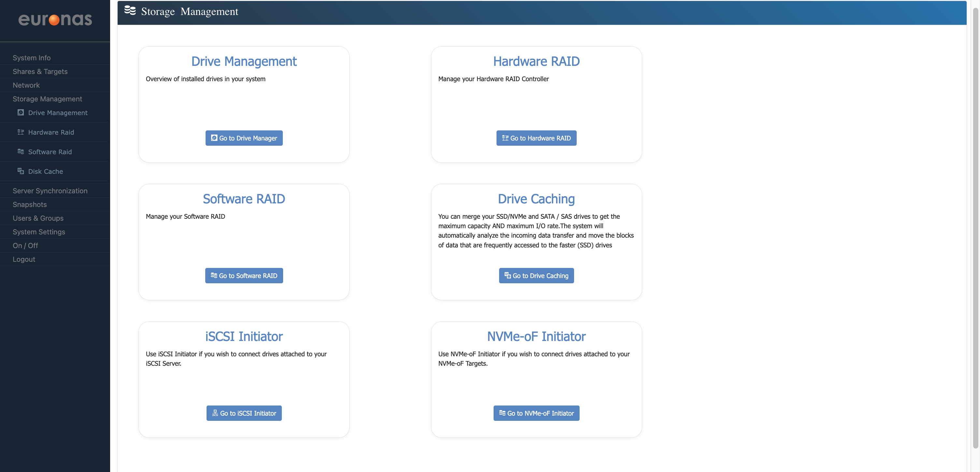Open Server Synchronization menu item
Viewport: 980px width, 472px height.
click(50, 191)
